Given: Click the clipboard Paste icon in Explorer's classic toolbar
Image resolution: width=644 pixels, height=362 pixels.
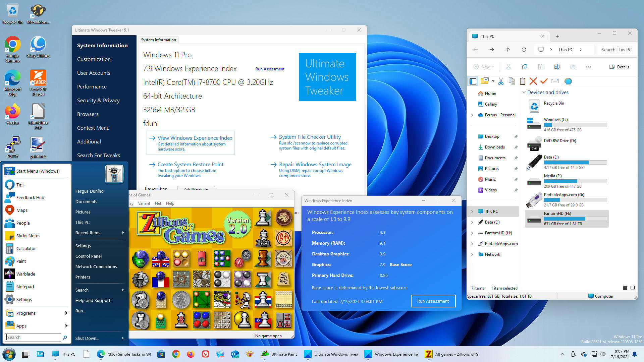Looking at the screenshot, I should [522, 81].
